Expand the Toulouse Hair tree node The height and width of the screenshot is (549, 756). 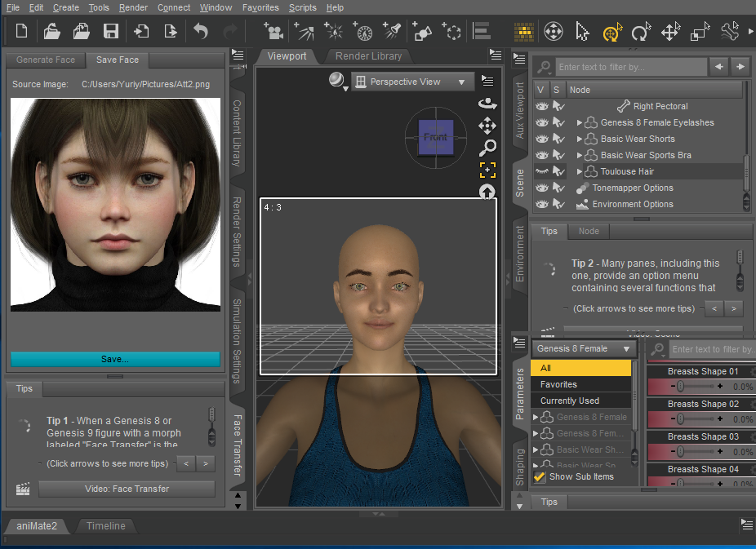(x=580, y=171)
